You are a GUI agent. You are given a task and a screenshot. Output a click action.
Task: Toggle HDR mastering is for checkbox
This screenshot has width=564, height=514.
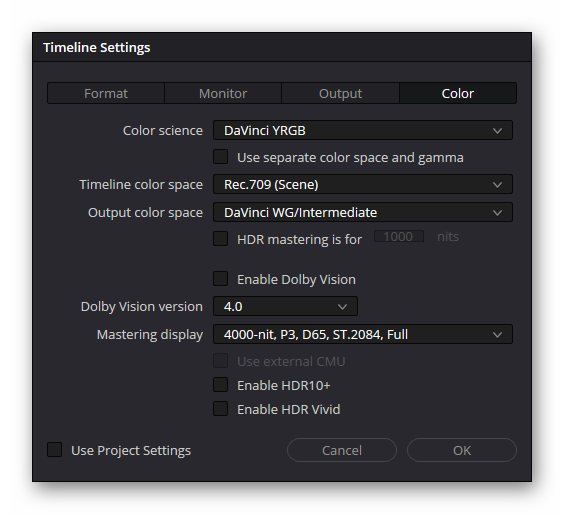click(220, 238)
